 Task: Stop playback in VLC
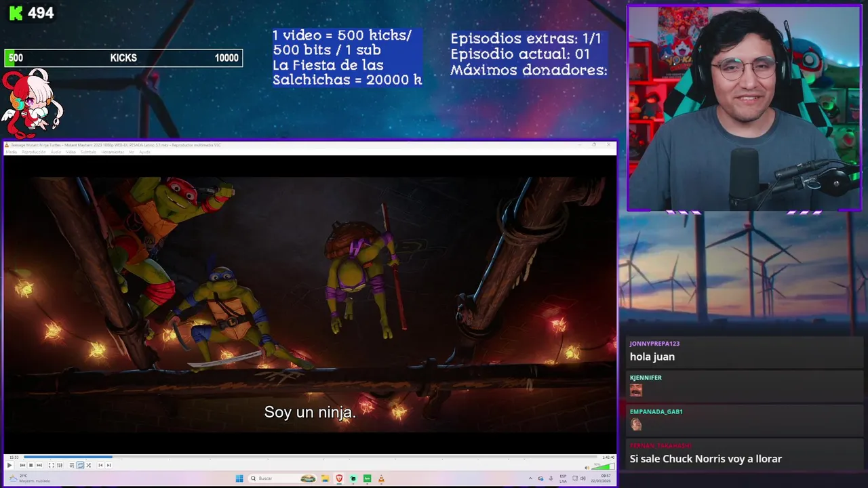31,465
